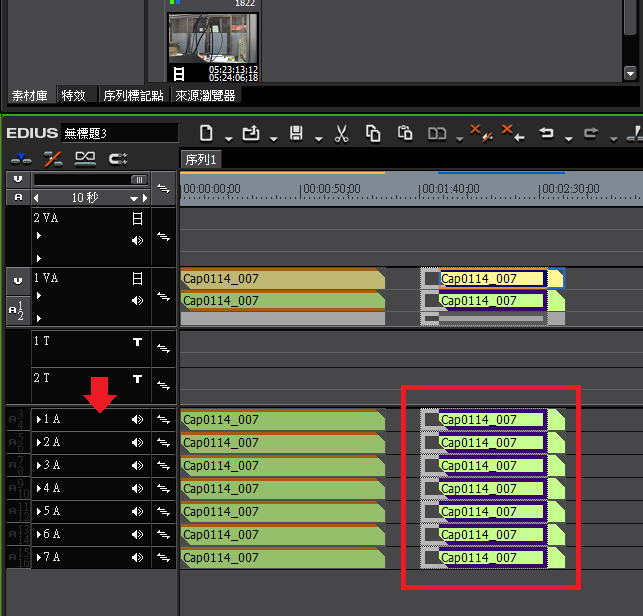Toggle title visibility on 1 T track

(137, 342)
